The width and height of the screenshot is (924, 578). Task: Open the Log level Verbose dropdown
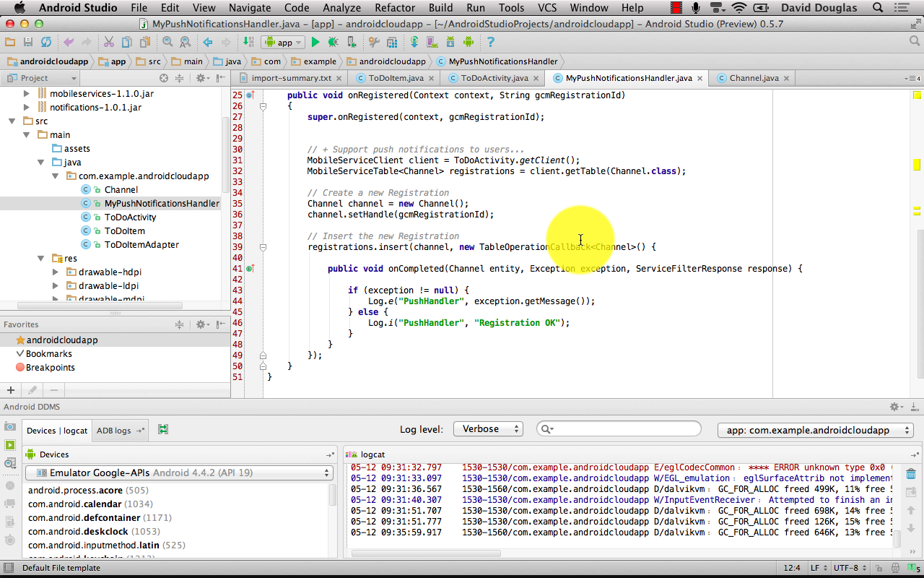[488, 429]
